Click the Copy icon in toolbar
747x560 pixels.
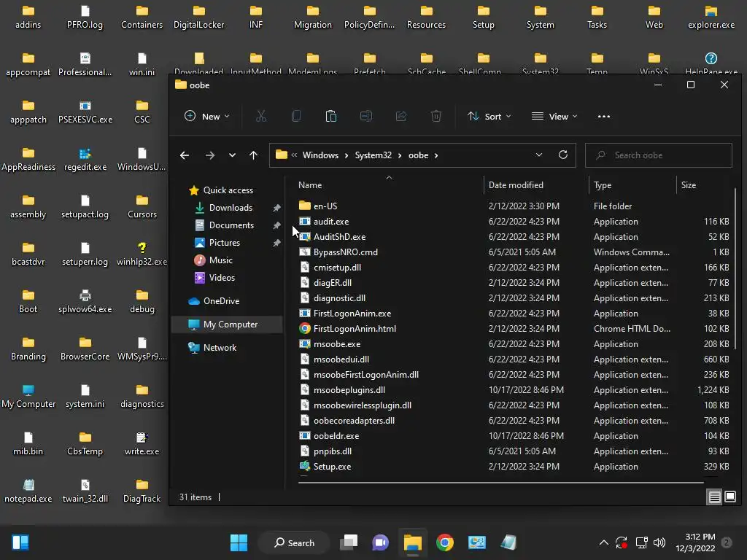pyautogui.click(x=296, y=116)
